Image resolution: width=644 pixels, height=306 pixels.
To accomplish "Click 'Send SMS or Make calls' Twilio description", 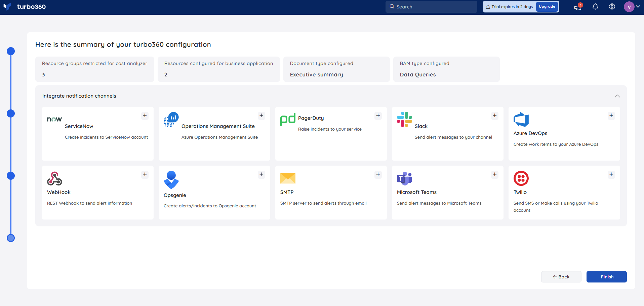I will (x=556, y=207).
